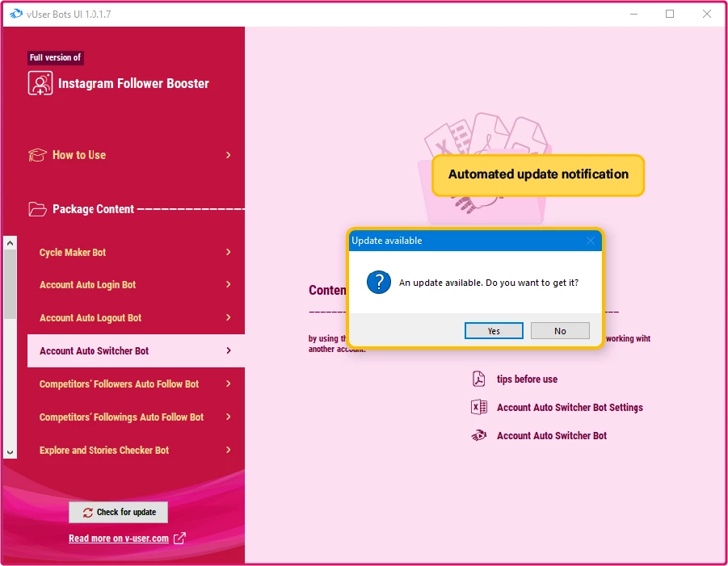Close the vUser Bots UI window

click(x=707, y=14)
